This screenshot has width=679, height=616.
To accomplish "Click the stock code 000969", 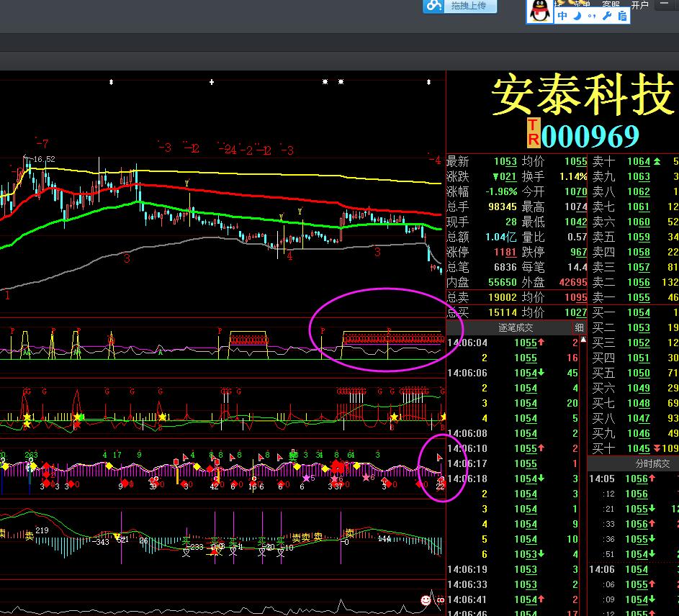I will (590, 136).
